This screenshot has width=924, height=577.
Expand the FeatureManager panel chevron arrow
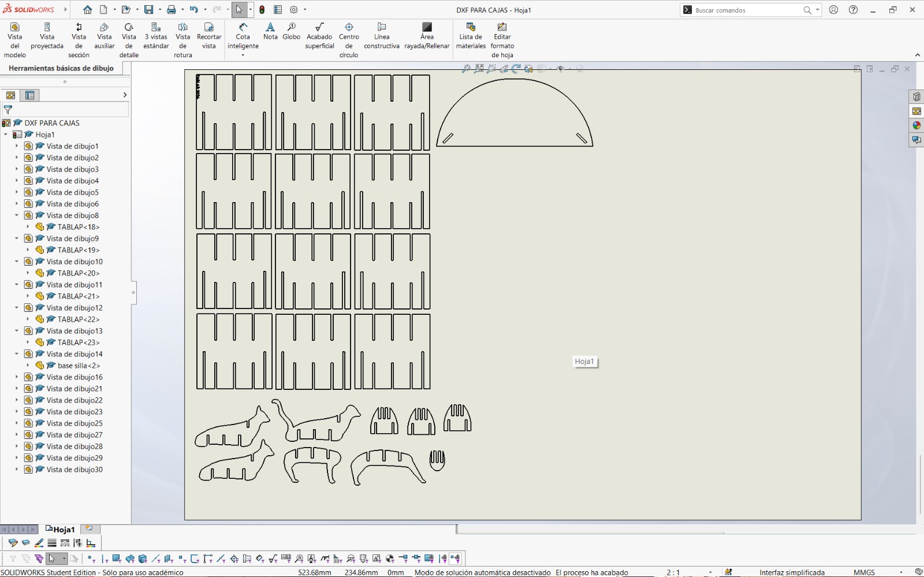click(125, 95)
